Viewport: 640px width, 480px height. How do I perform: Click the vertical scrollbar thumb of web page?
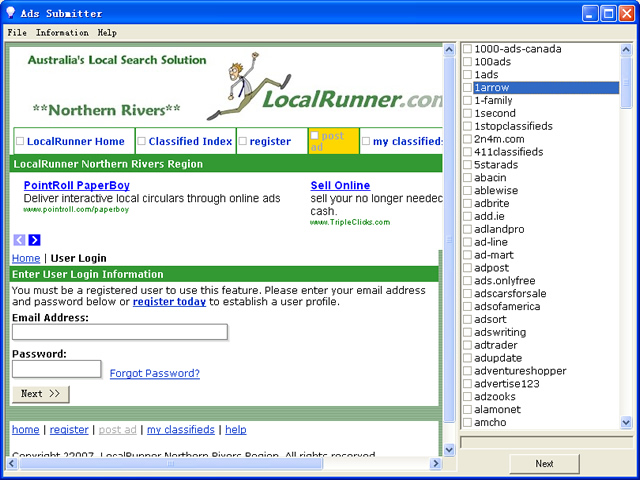pos(449,240)
